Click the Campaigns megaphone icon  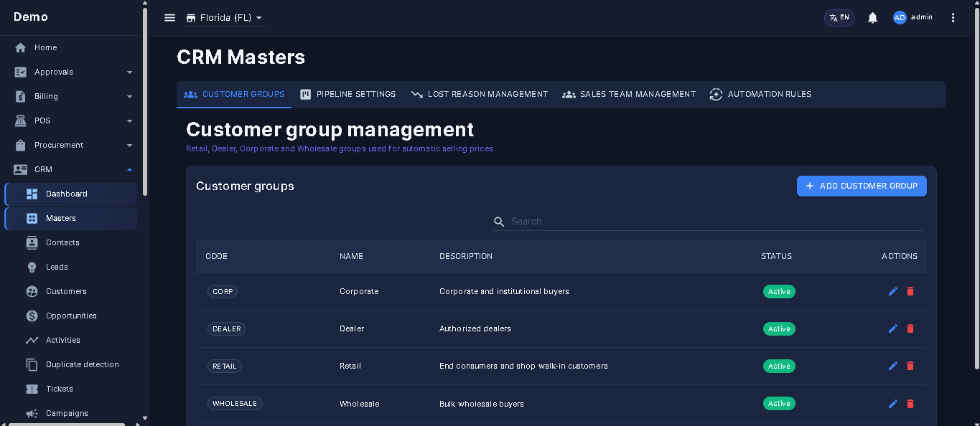pos(32,413)
